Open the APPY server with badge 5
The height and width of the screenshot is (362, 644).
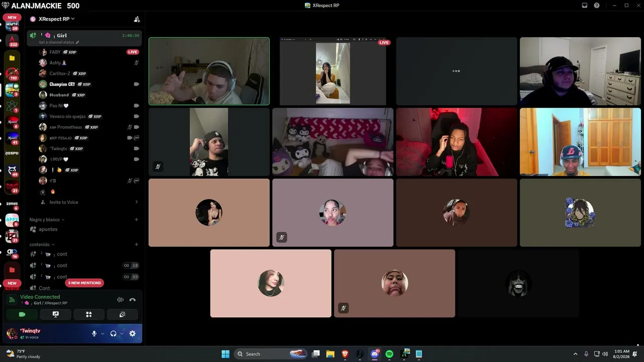tap(12, 220)
